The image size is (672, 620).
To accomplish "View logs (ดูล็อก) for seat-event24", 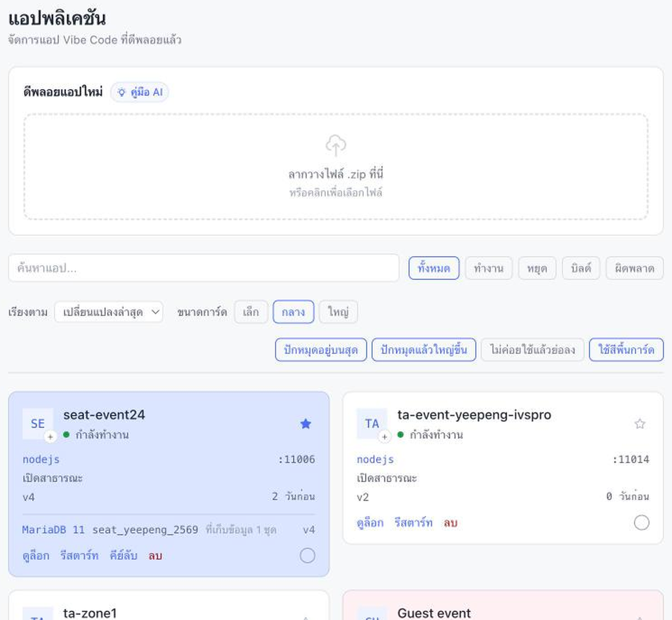I will pyautogui.click(x=36, y=555).
